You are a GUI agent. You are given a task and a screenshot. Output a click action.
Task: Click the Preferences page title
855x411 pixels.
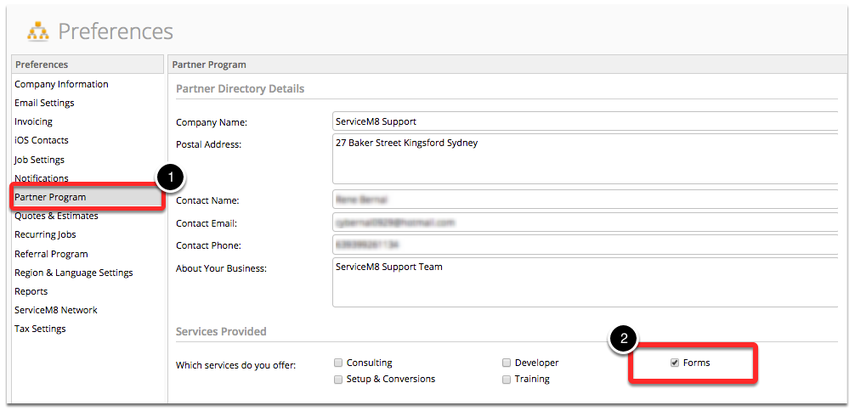coord(116,32)
